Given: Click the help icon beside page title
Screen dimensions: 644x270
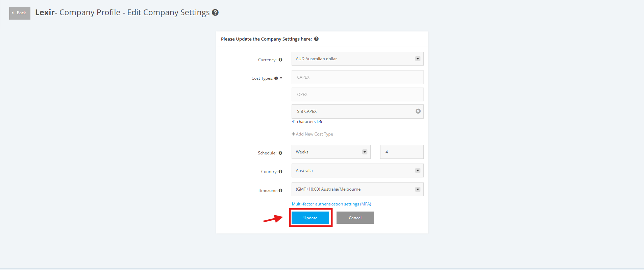Looking at the screenshot, I should tap(215, 13).
